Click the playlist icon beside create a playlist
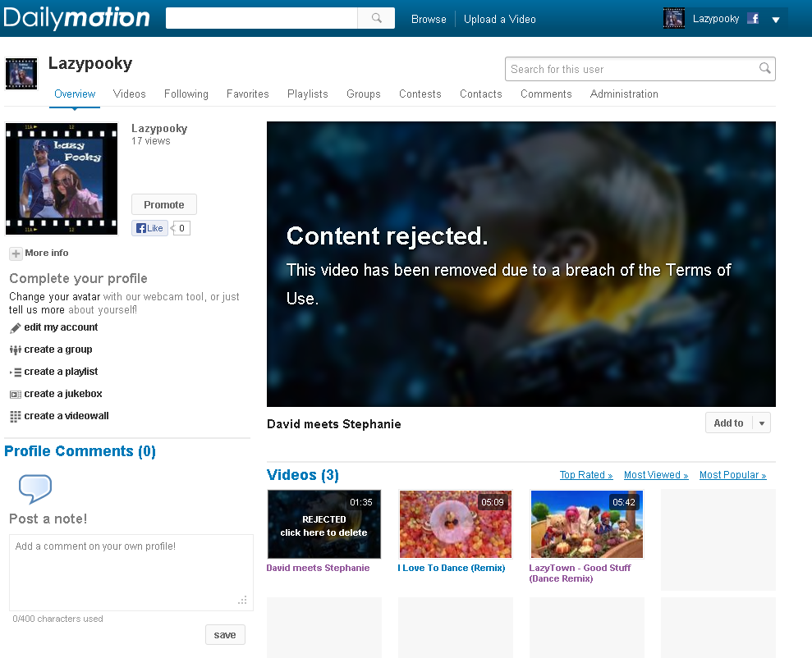This screenshot has height=658, width=812. 16,372
